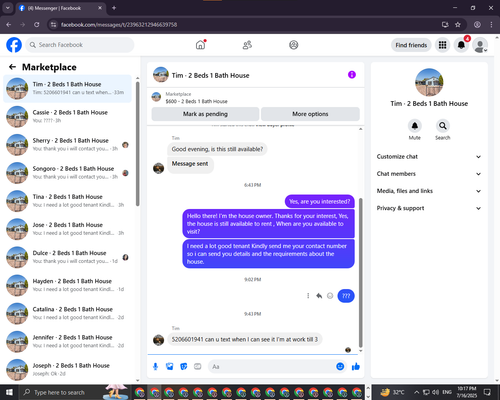Open Sherry - 2 Beds 1 Bath House chat
This screenshot has width=500, height=400.
point(67,145)
